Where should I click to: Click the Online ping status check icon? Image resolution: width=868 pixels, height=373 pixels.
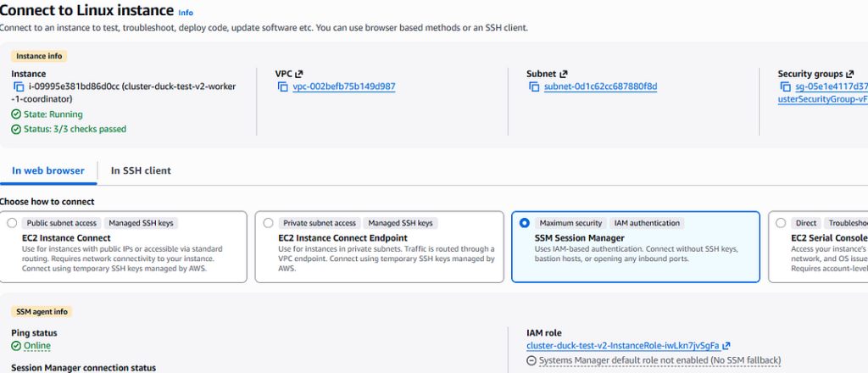16,347
